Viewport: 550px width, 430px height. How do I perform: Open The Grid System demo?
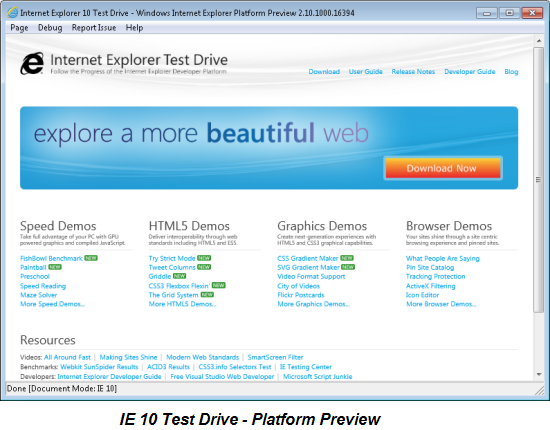174,295
